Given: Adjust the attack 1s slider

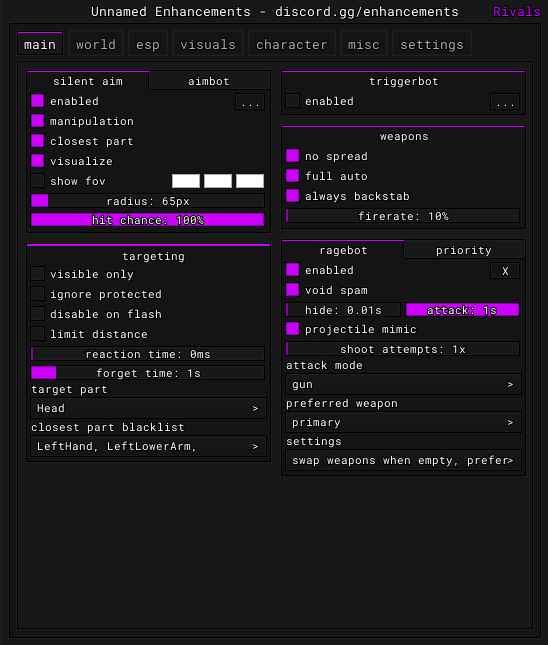Looking at the screenshot, I should click(462, 310).
